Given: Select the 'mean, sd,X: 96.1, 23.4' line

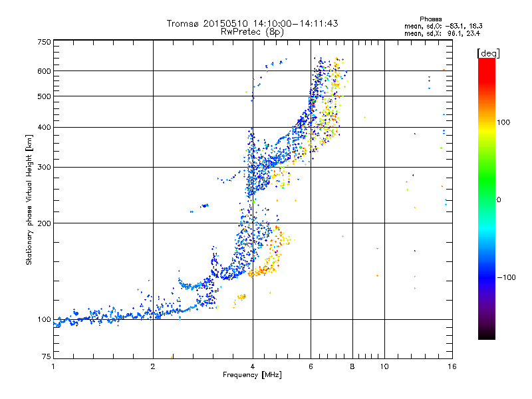Looking at the screenshot, I should (x=442, y=33).
